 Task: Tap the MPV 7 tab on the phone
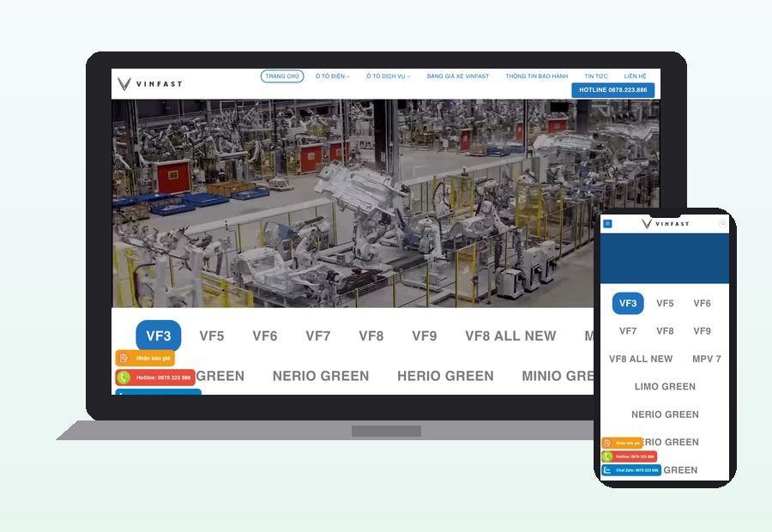(x=707, y=359)
